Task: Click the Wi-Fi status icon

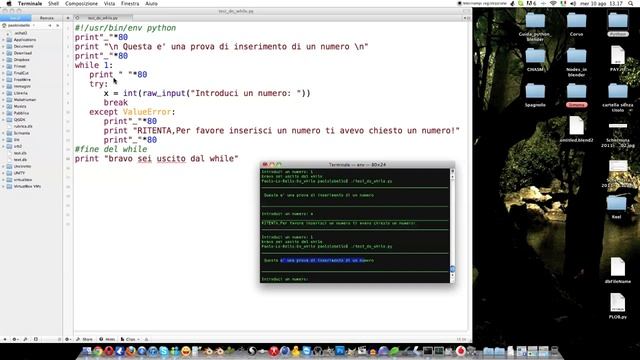Action: [553, 3]
